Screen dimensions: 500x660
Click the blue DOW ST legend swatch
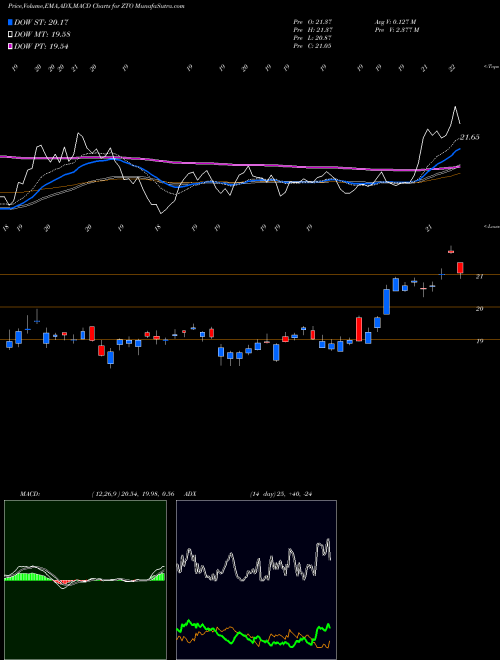point(10,22)
